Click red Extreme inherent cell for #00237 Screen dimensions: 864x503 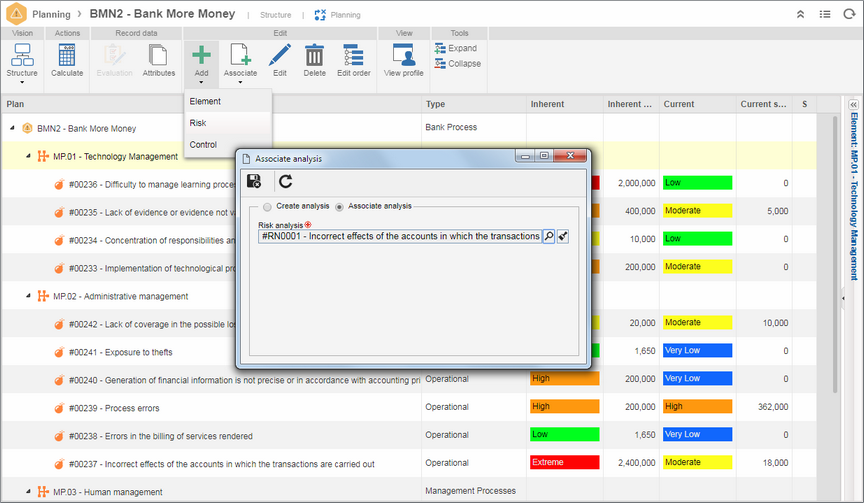(x=564, y=462)
